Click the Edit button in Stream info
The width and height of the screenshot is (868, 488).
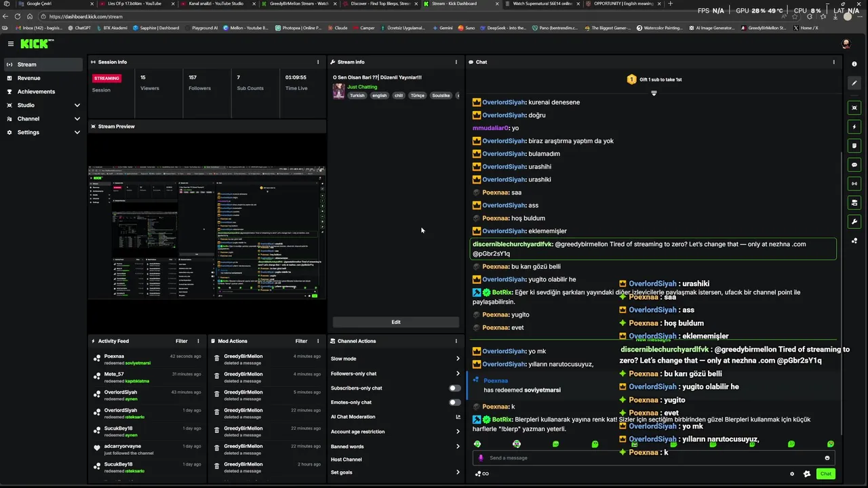pos(396,322)
